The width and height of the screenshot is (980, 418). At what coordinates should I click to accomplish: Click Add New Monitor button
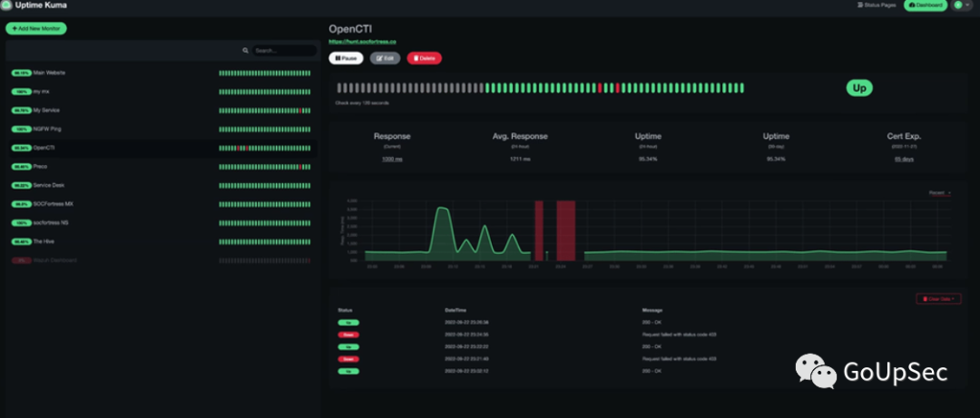(35, 29)
